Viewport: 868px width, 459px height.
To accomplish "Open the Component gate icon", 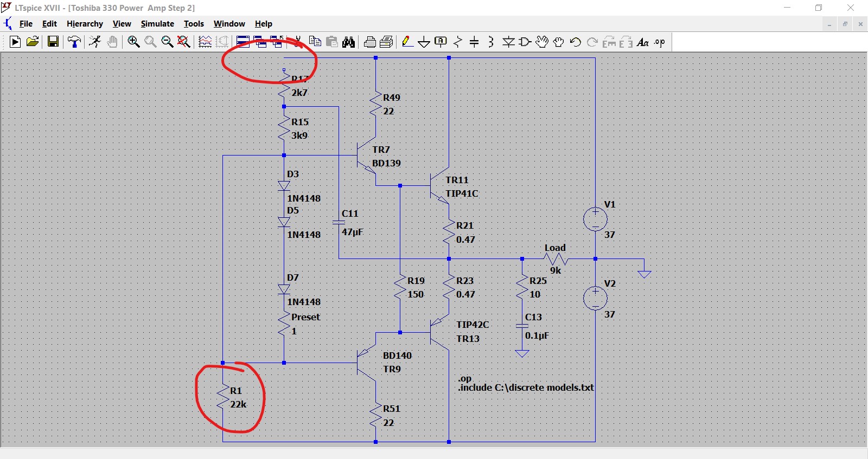I will (525, 42).
